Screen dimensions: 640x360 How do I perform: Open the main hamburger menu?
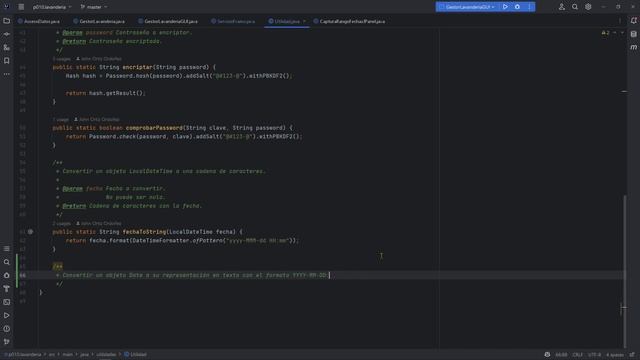tap(21, 7)
